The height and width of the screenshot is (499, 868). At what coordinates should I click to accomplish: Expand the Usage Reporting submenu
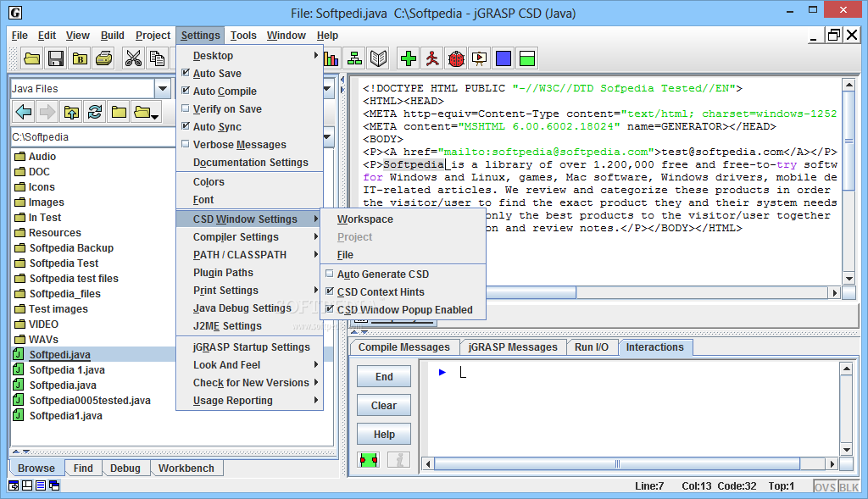tap(250, 400)
